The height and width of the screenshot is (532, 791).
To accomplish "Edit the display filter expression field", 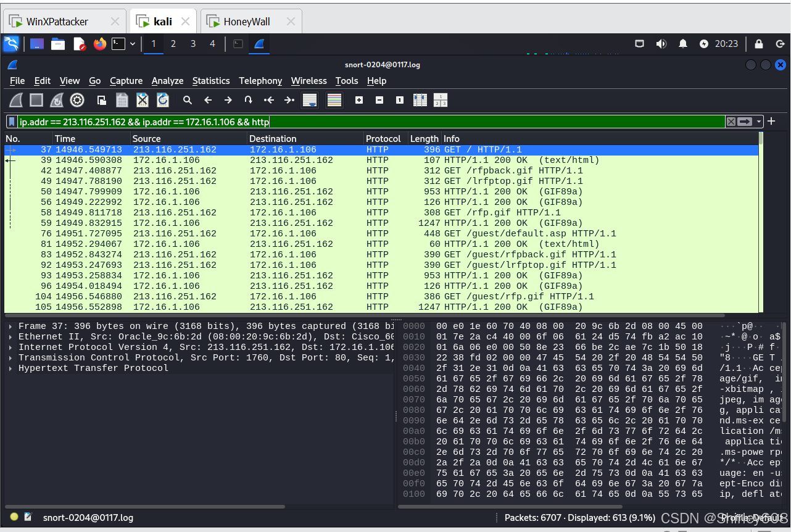I will (371, 122).
